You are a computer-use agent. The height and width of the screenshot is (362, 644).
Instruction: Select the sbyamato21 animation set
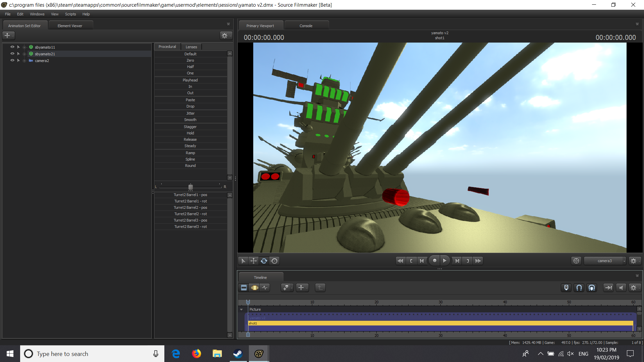click(45, 54)
